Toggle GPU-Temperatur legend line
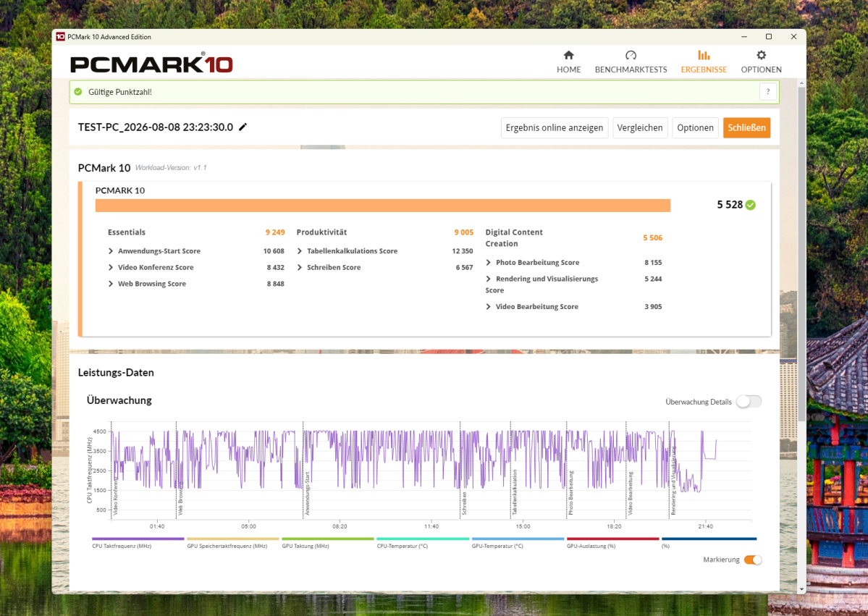Screen dimensions: 868x616 (x=518, y=539)
